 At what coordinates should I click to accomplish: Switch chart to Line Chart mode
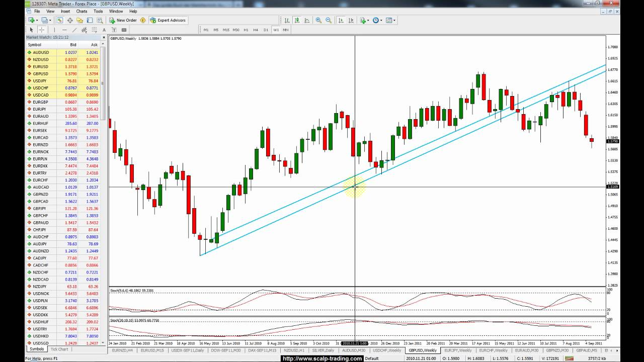click(x=307, y=20)
